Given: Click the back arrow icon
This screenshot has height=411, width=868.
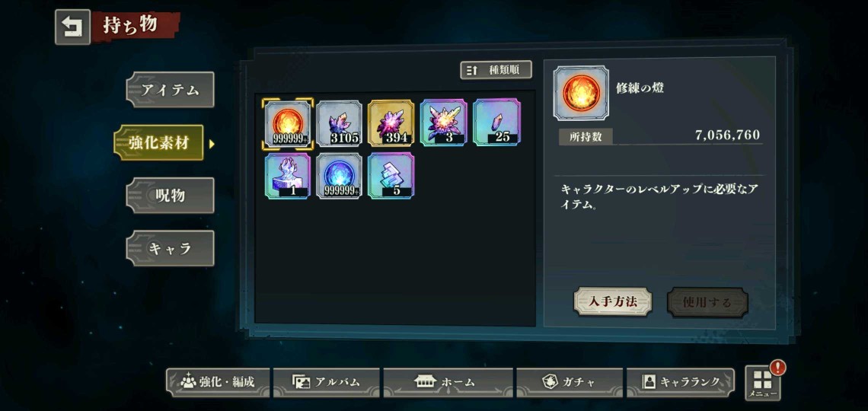Looking at the screenshot, I should pyautogui.click(x=72, y=27).
